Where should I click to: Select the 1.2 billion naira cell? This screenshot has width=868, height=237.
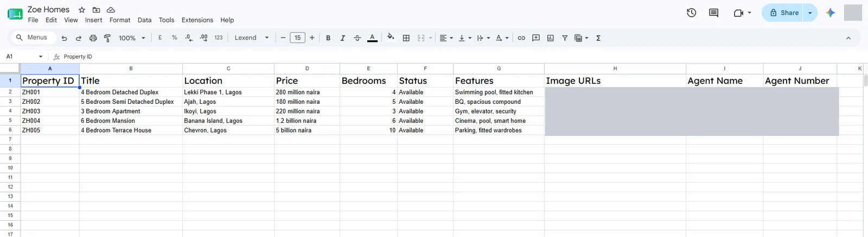[307, 121]
